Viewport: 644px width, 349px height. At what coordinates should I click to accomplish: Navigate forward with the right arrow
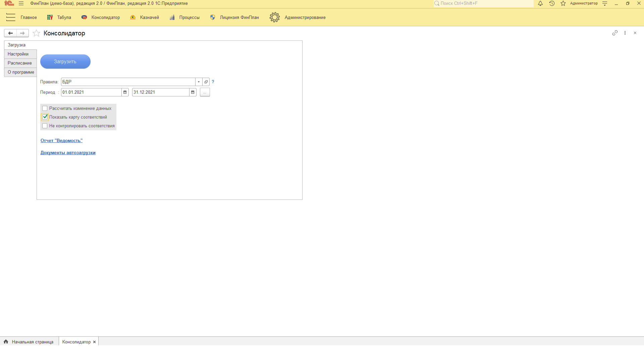22,33
